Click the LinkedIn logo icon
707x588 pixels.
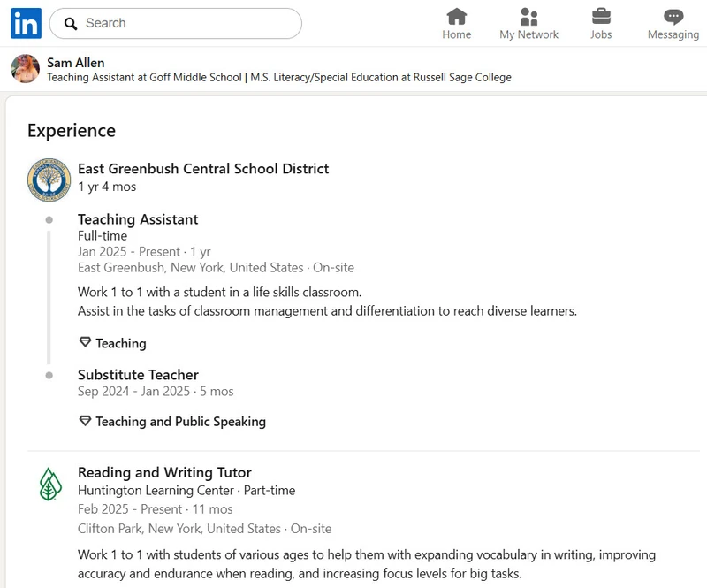(27, 24)
